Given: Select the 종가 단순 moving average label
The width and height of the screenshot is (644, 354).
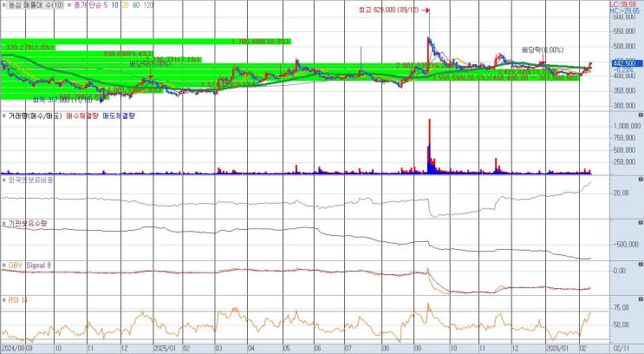Looking at the screenshot, I should click(89, 5).
